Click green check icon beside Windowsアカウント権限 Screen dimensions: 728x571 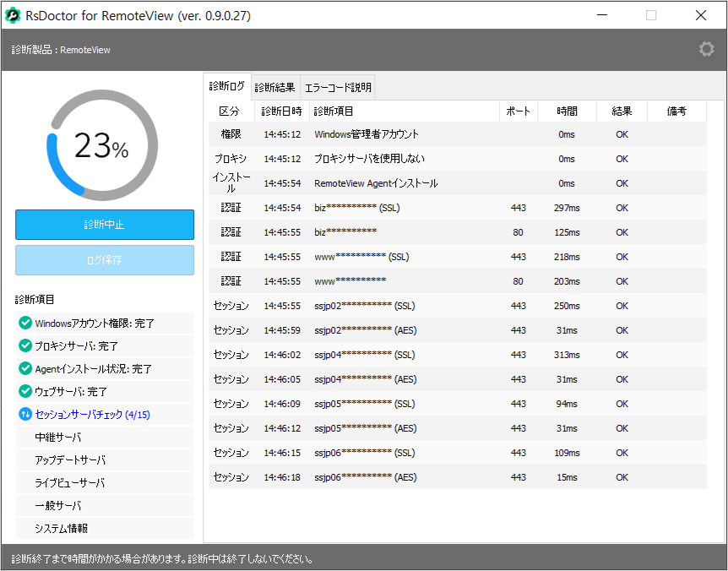pos(25,323)
